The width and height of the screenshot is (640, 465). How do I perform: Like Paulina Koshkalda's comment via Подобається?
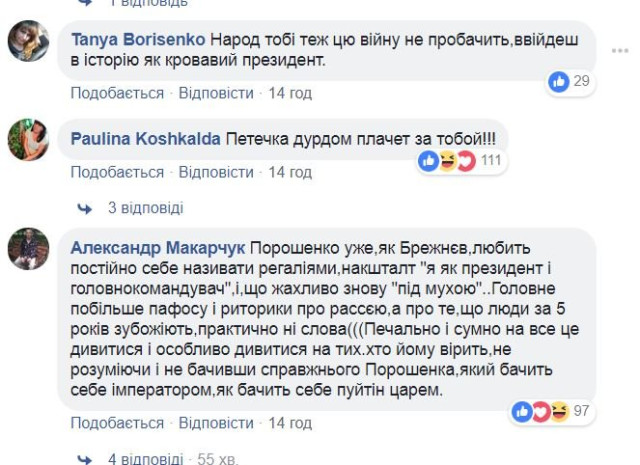coord(117,172)
